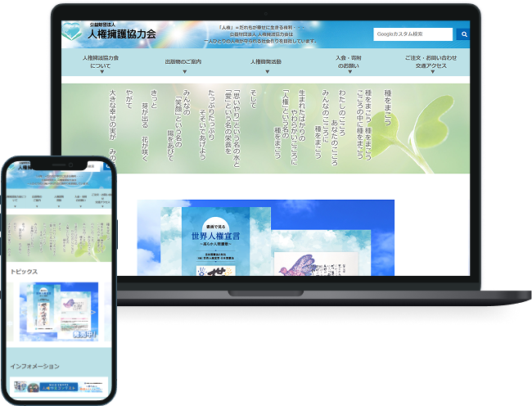Expand arrow under 入会・寄附のお願い

[x=349, y=72]
